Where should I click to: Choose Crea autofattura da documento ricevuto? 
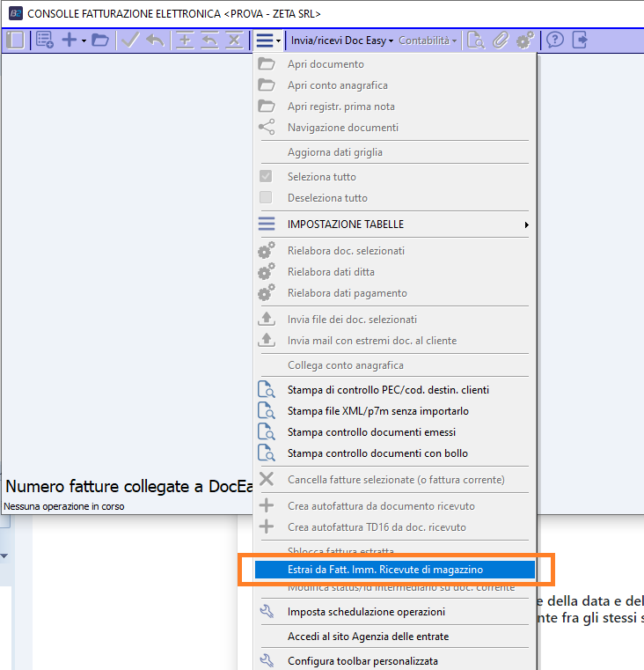tap(395, 506)
